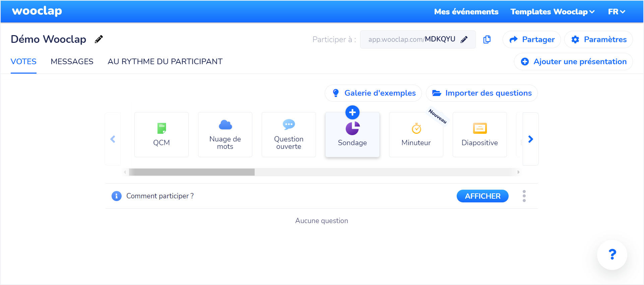Screen dimensions: 644x285
Task: Open the FR language dropdown
Action: [x=616, y=11]
